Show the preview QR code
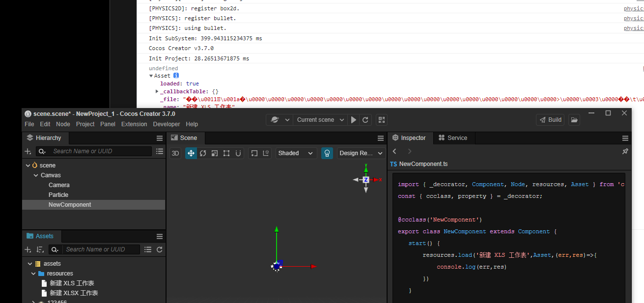The image size is (644, 303). click(382, 120)
